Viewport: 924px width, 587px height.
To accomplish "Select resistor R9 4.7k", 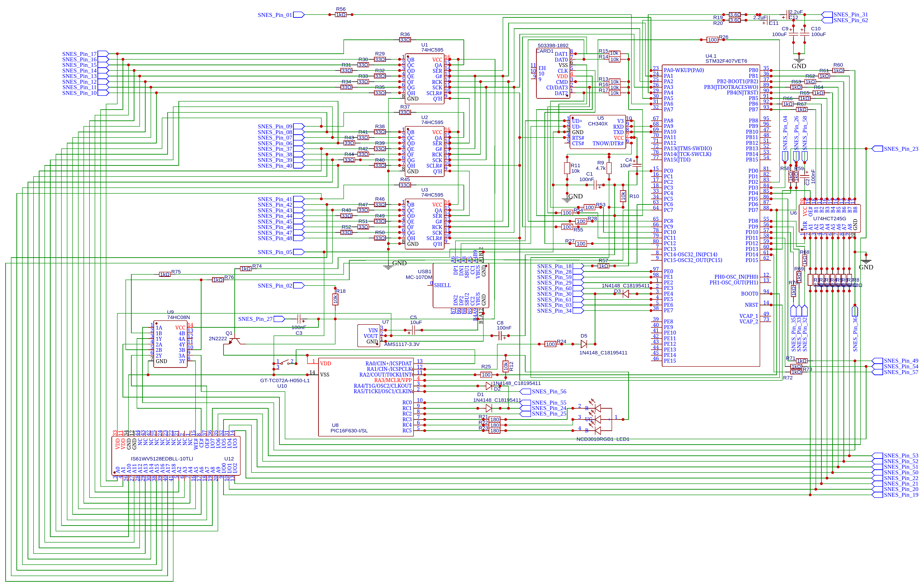I will click(609, 168).
